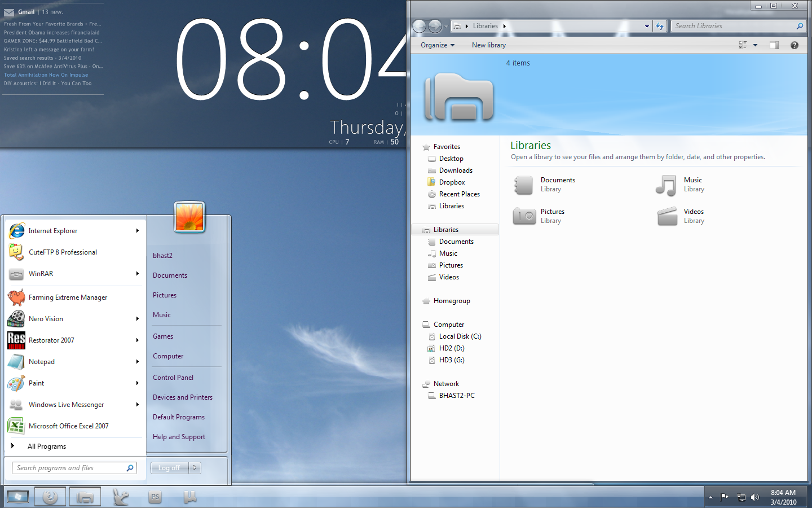This screenshot has width=812, height=508.
Task: Change the view with the view icon button
Action: coord(743,45)
